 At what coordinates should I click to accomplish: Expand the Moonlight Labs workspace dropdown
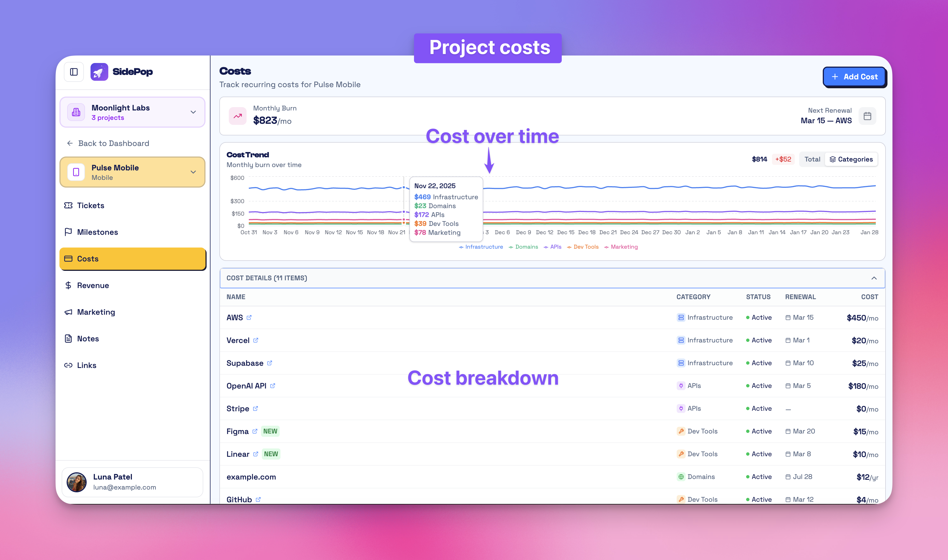pos(193,112)
